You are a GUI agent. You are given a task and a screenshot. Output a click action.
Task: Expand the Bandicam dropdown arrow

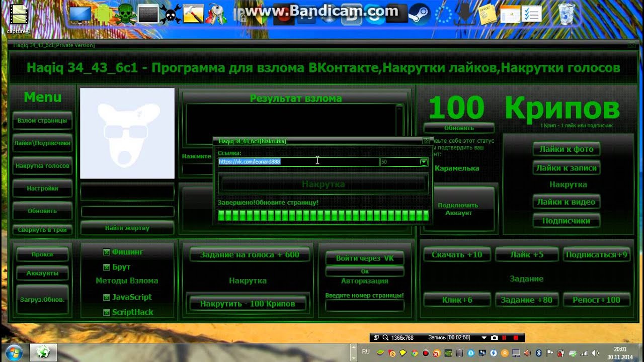[484, 338]
